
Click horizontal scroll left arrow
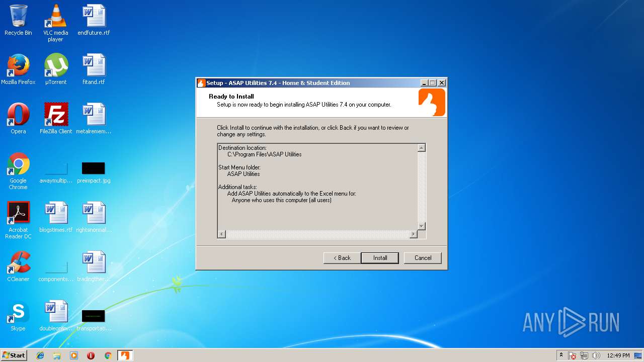tap(222, 234)
